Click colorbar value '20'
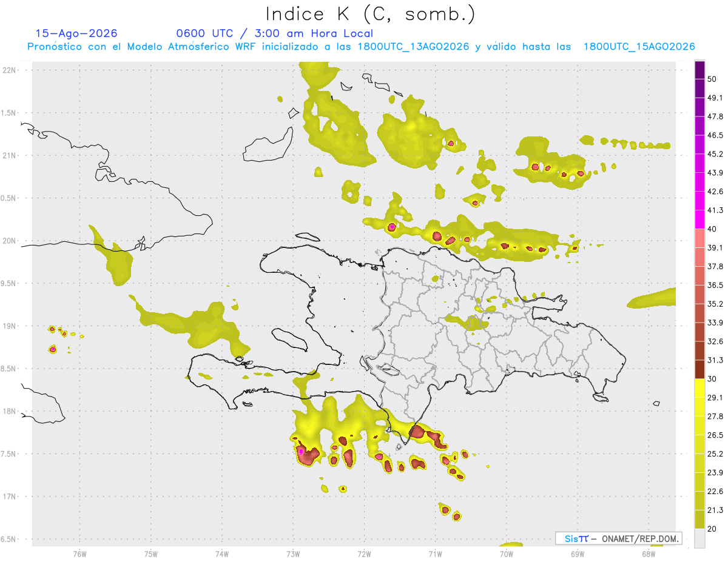 tap(712, 529)
